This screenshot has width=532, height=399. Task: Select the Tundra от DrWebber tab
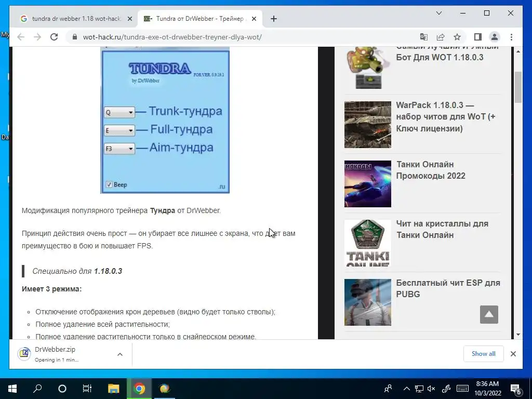coord(200,19)
